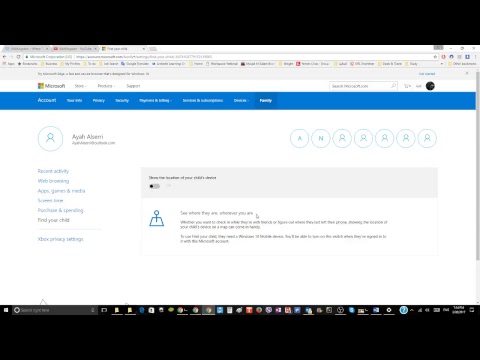Viewport: 480px width, 360px height.
Task: Open the Firefox icon on the taskbar
Action: click(259, 310)
